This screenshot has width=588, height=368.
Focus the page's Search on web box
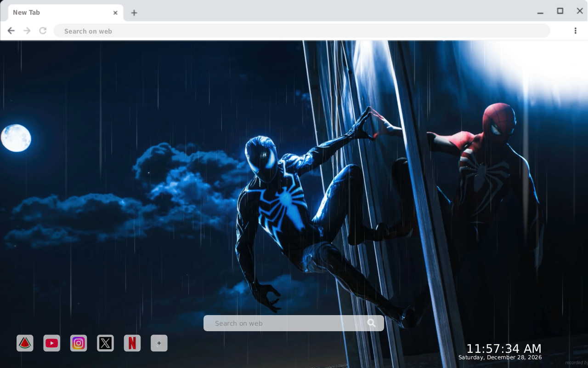coord(294,323)
